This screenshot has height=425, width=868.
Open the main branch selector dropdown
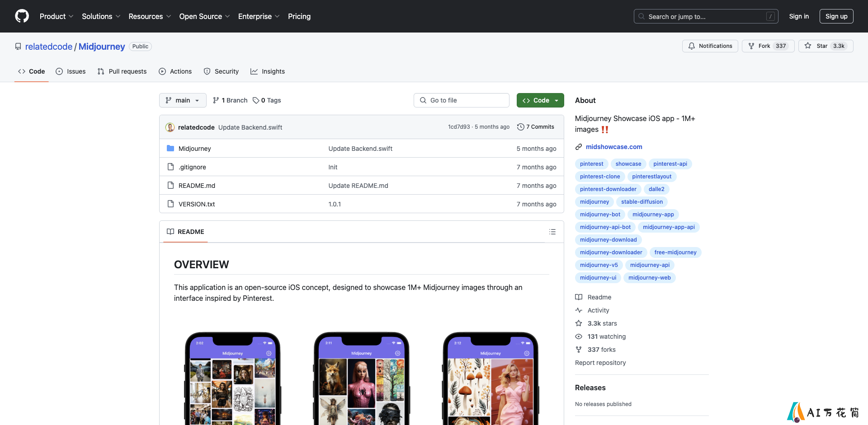point(183,100)
